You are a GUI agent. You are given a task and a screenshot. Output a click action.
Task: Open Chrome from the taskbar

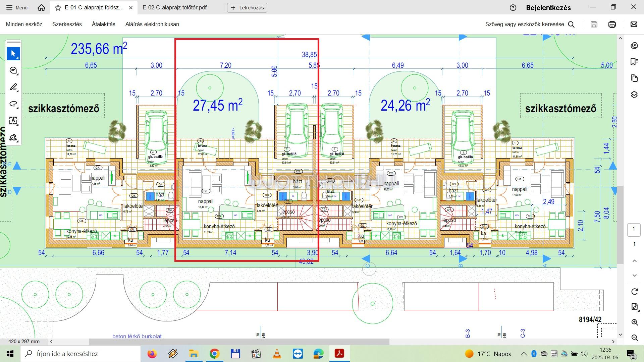coord(214,354)
